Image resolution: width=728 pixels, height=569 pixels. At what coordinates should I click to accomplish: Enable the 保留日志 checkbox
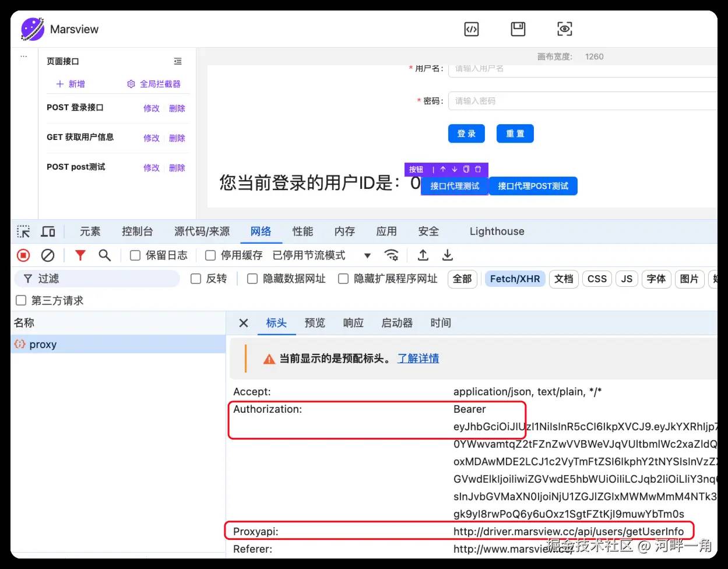[x=135, y=255]
